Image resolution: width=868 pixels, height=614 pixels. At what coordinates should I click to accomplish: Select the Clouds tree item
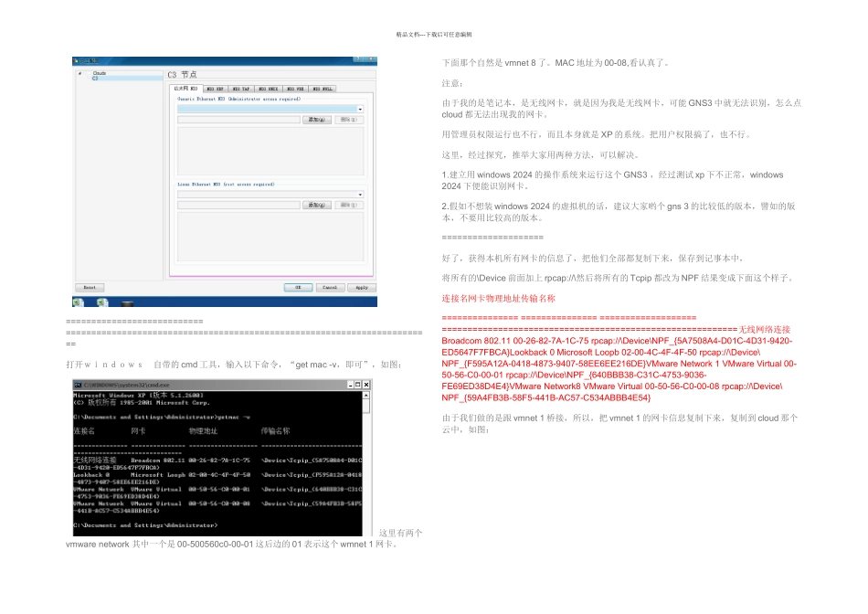pyautogui.click(x=100, y=73)
